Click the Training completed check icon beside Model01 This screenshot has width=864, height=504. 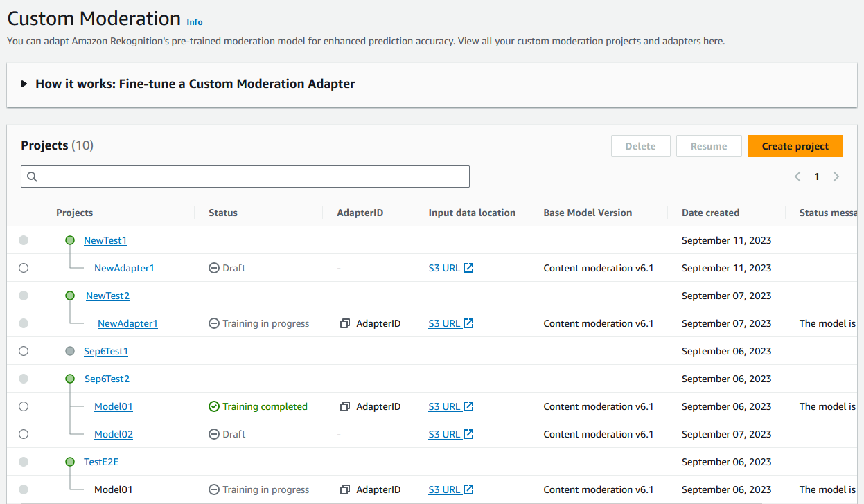[214, 406]
